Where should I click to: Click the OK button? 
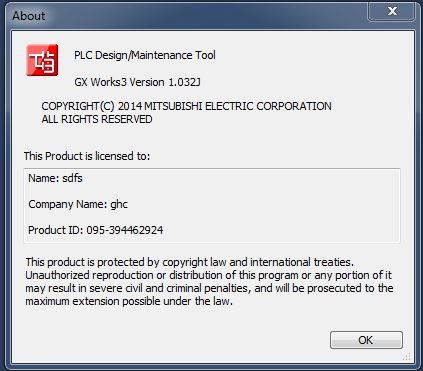click(x=366, y=340)
